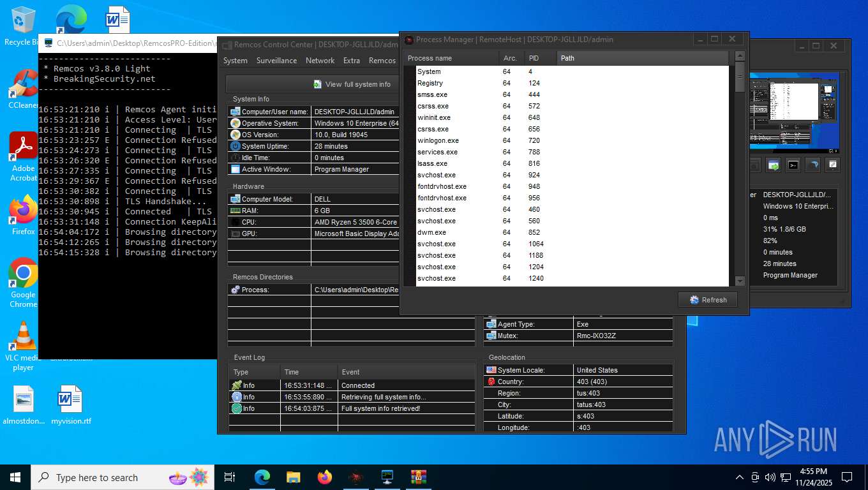Open WinRAR from the taskbar

(x=418, y=477)
